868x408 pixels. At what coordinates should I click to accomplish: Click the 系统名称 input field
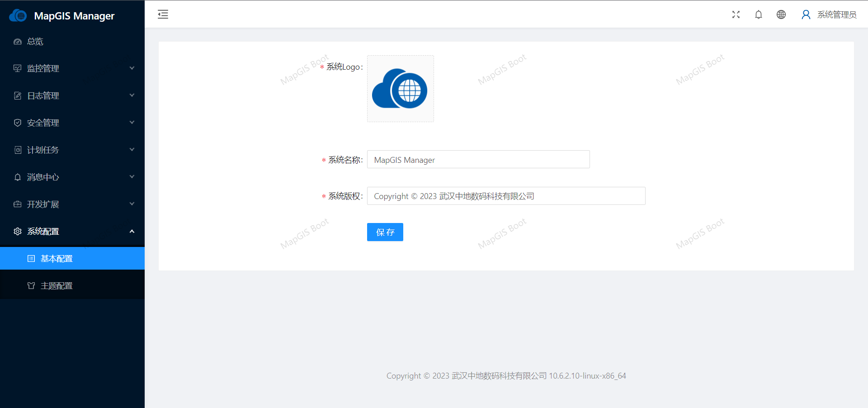click(x=478, y=159)
